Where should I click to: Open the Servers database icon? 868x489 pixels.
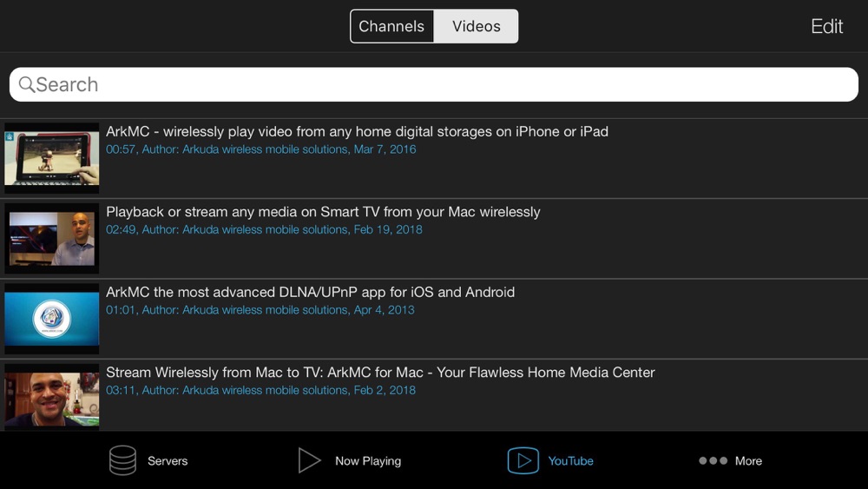click(122, 460)
